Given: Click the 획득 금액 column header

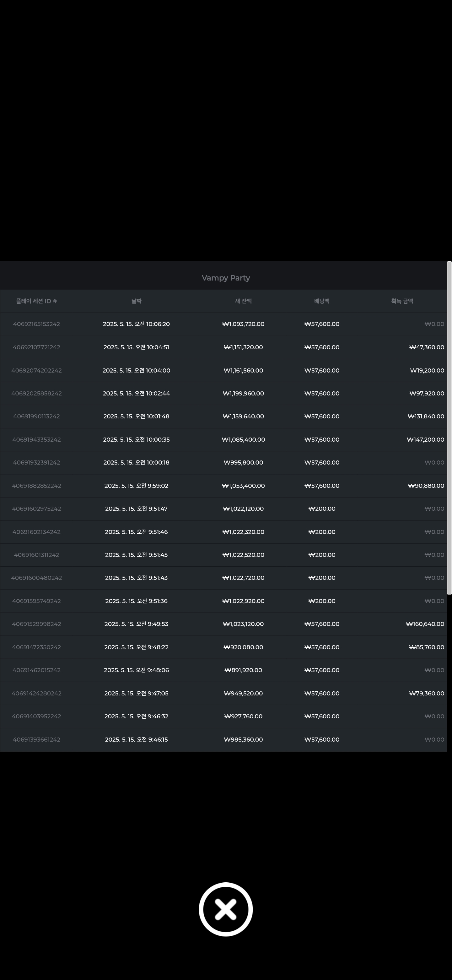Looking at the screenshot, I should click(402, 301).
